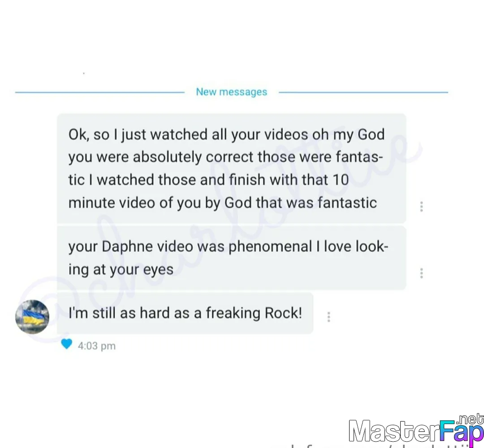Click the colored Fap portion of the logo
The height and width of the screenshot is (448, 484).
click(462, 432)
